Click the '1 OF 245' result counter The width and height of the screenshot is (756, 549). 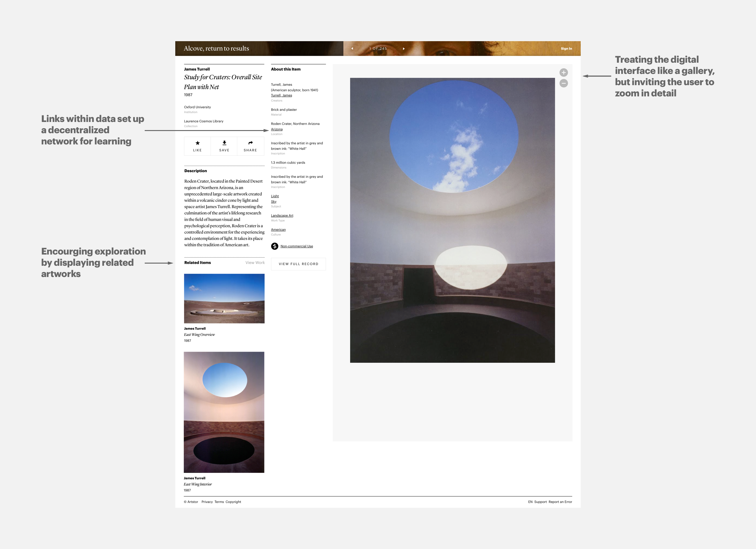(378, 49)
